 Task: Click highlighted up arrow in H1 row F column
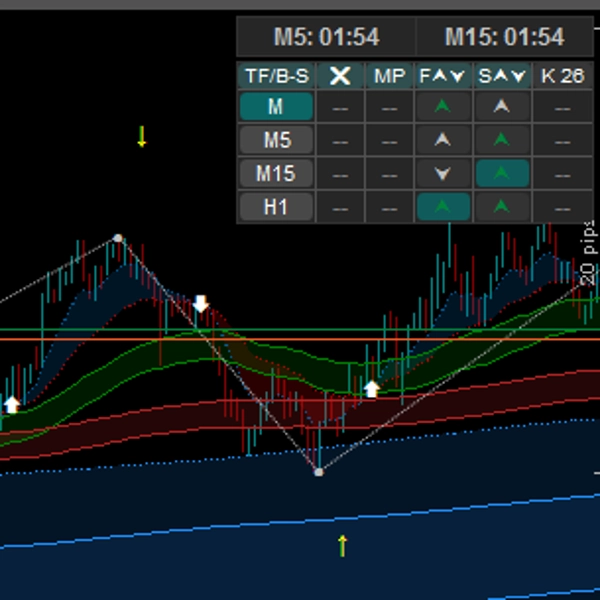(443, 207)
